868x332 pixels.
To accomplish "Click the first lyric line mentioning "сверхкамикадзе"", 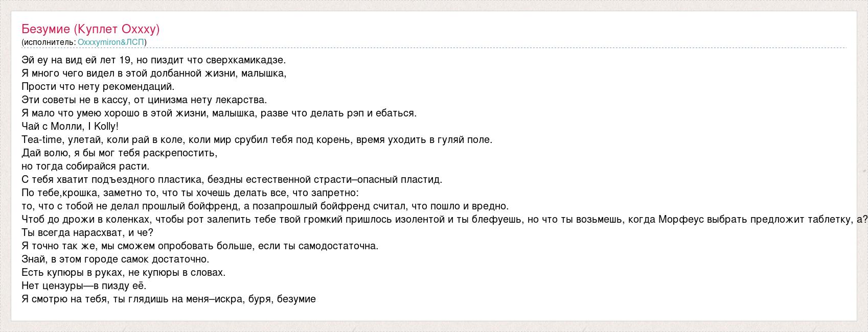I will (154, 60).
